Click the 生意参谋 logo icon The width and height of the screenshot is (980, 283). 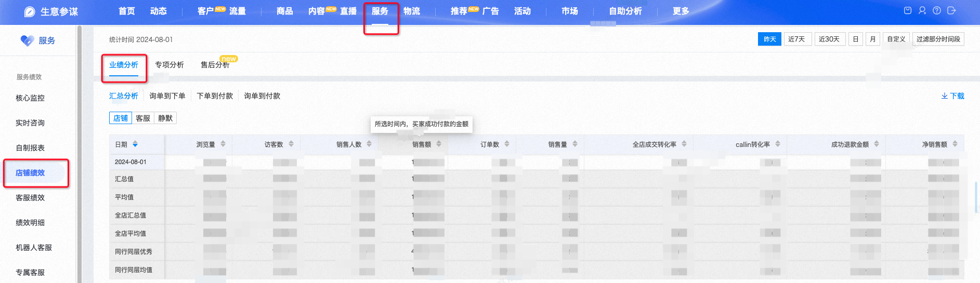(30, 11)
